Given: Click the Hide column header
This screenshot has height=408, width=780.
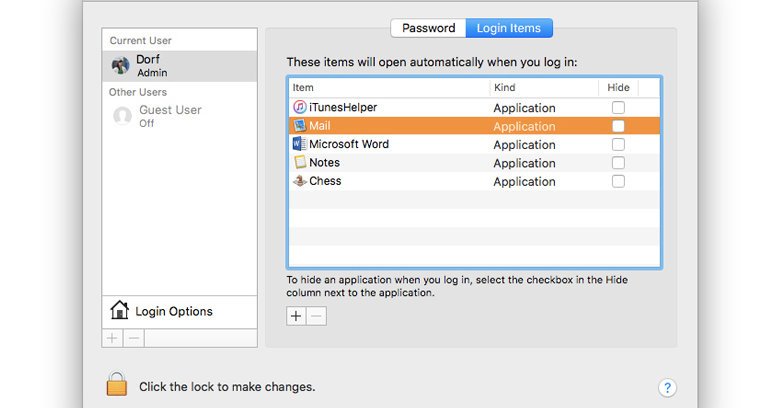Looking at the screenshot, I should click(x=618, y=88).
